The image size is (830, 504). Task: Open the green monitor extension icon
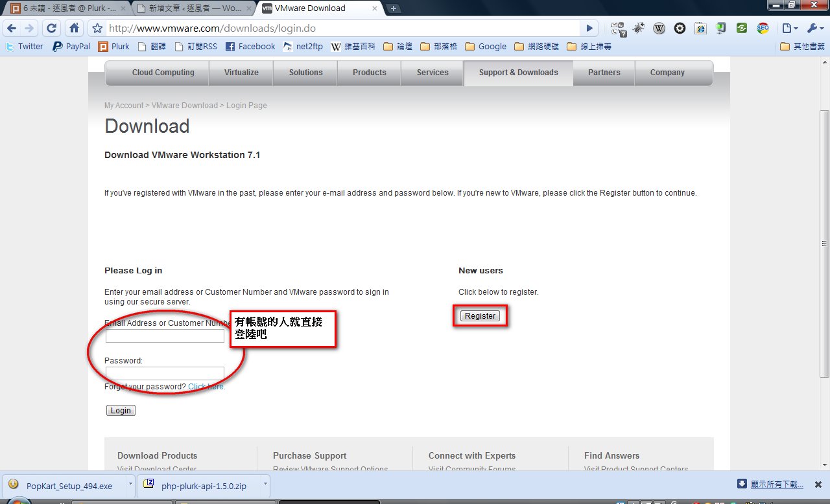(x=721, y=29)
